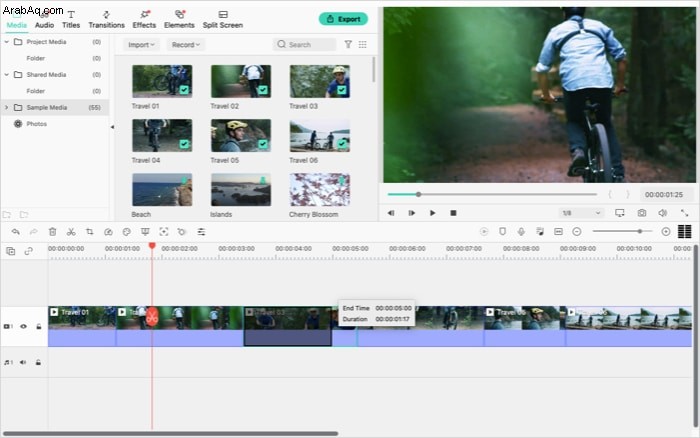This screenshot has height=438, width=700.
Task: Open the Import dropdown
Action: (x=141, y=45)
